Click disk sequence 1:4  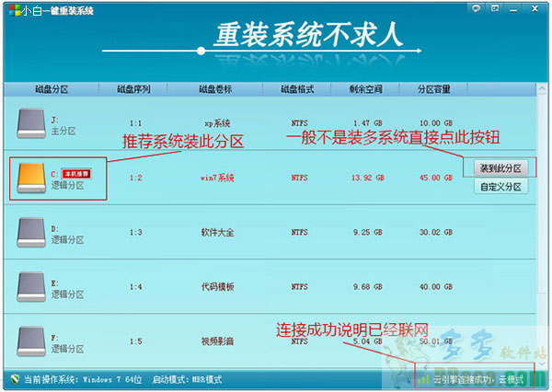point(135,287)
